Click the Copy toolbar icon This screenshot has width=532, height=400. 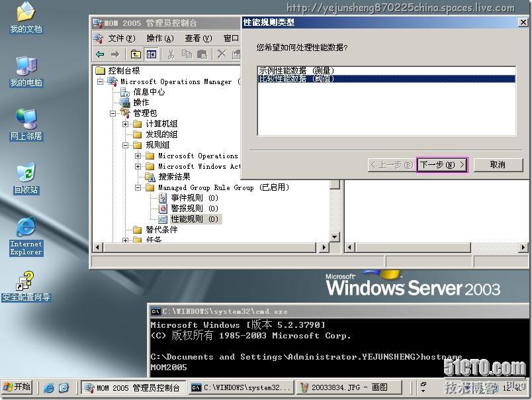[x=187, y=54]
